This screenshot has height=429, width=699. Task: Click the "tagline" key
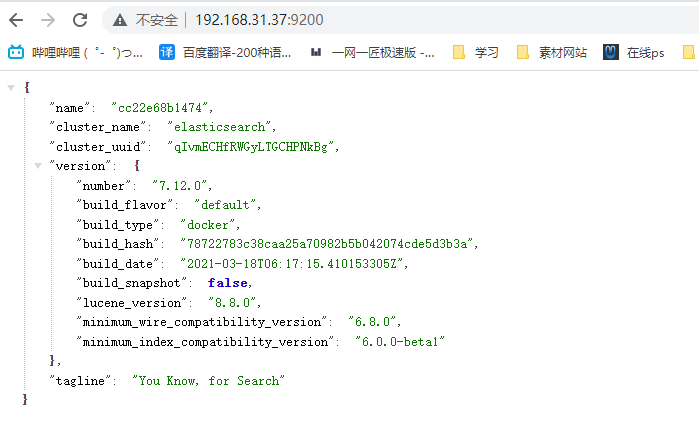tap(80, 380)
